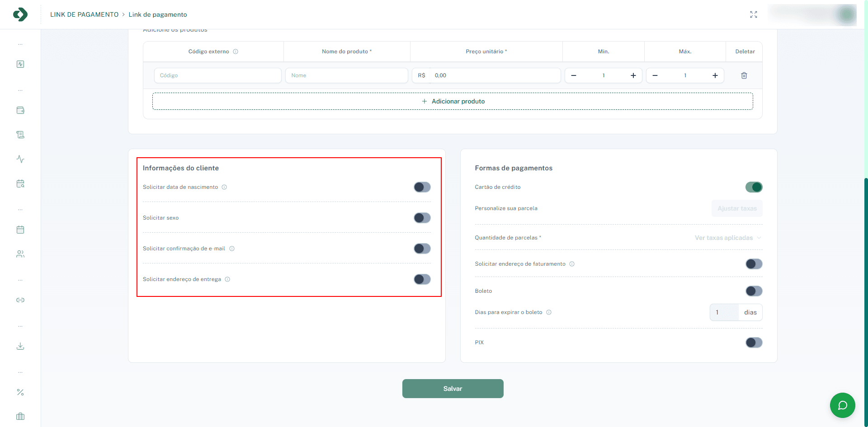Image resolution: width=868 pixels, height=427 pixels.
Task: Click LINK DE PAGAMENTO breadcrumb
Action: 84,14
